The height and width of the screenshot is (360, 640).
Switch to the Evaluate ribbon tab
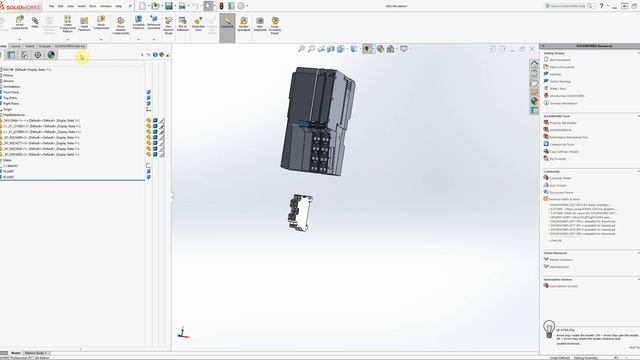coord(44,46)
